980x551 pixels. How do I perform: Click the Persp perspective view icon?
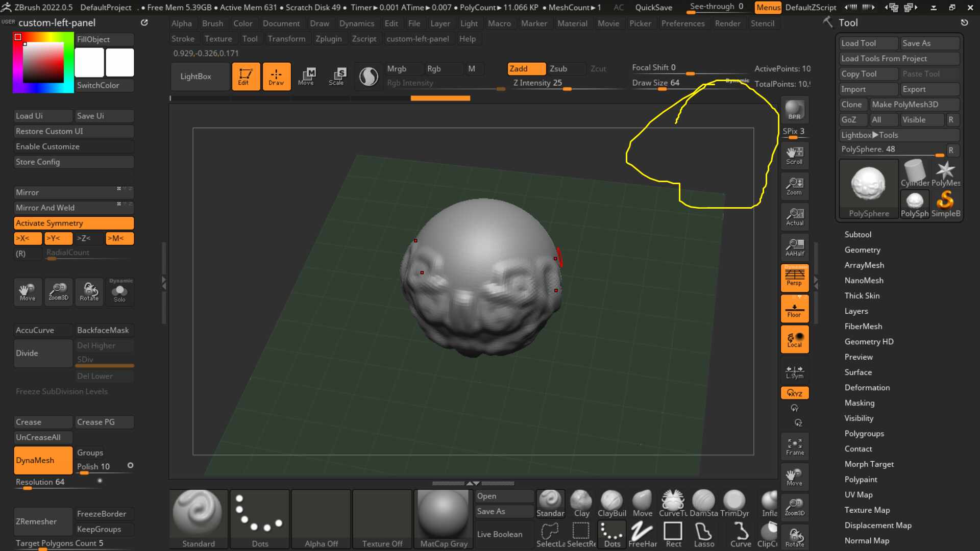[794, 278]
